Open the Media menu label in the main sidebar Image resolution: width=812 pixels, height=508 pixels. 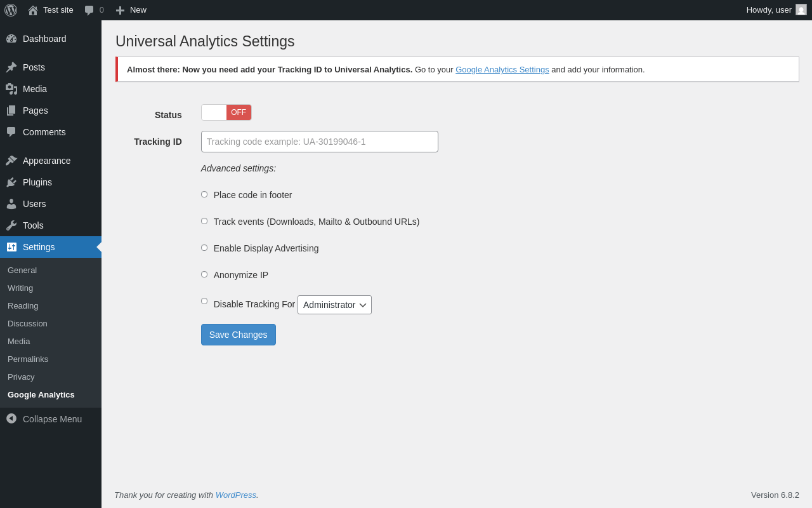pyautogui.click(x=35, y=89)
